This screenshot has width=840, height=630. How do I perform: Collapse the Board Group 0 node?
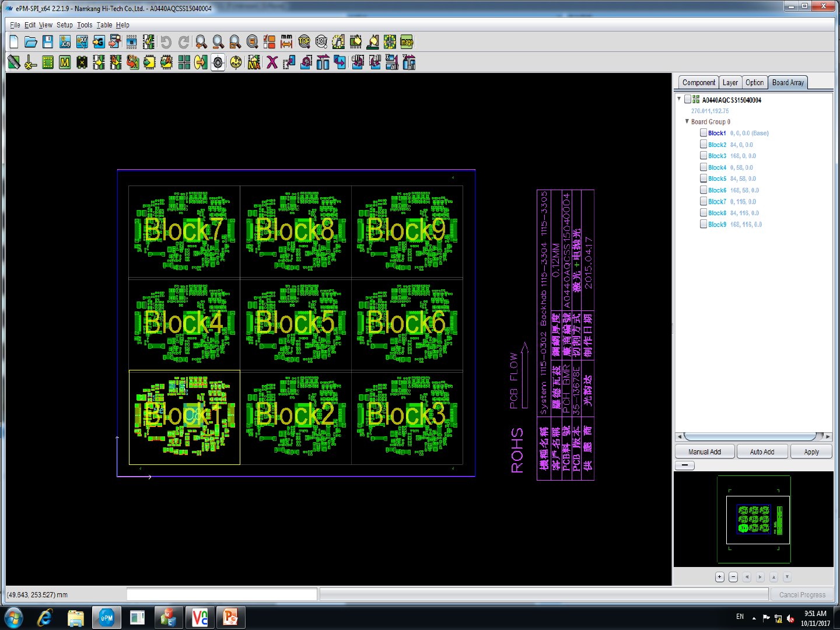pos(687,122)
